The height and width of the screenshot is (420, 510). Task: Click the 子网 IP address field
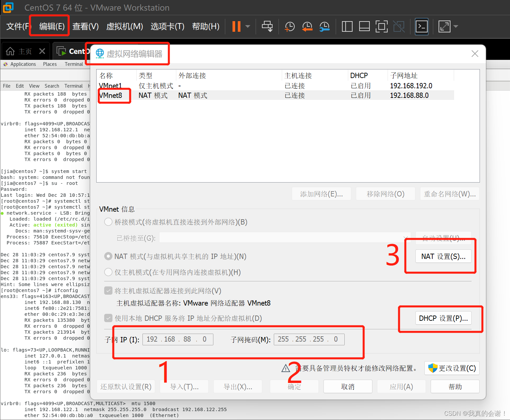click(178, 339)
